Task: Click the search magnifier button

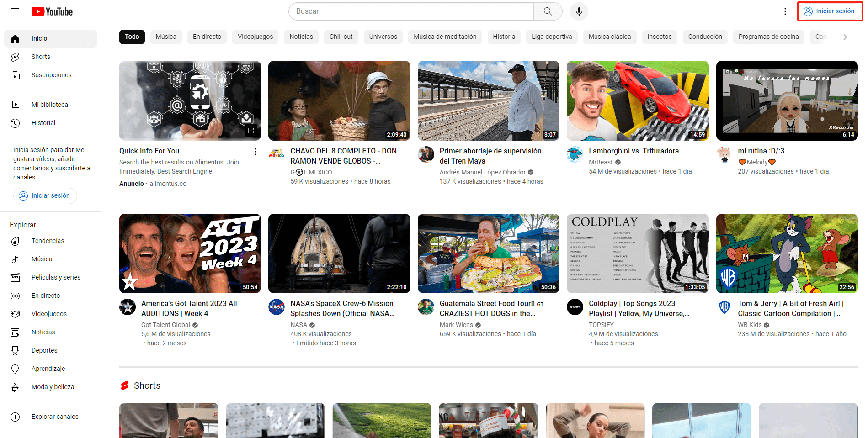Action: [548, 11]
